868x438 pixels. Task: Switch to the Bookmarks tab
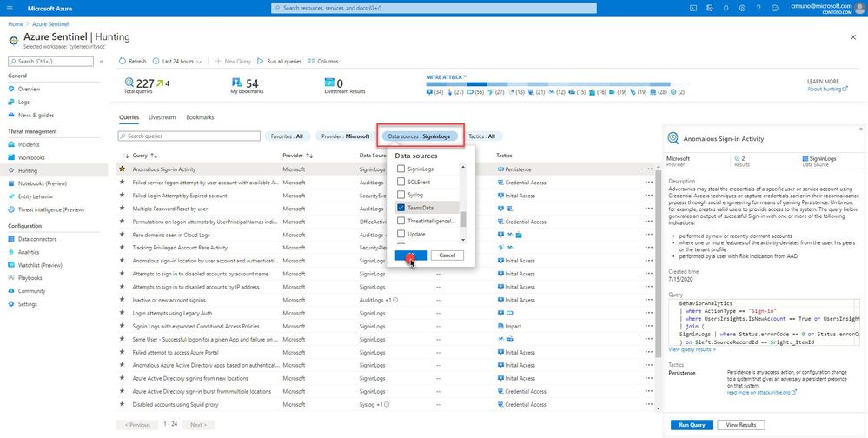200,117
